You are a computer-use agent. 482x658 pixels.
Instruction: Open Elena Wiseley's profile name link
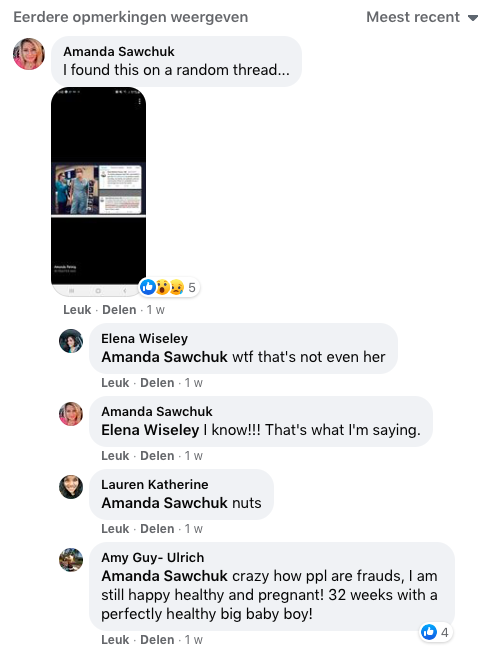click(144, 339)
